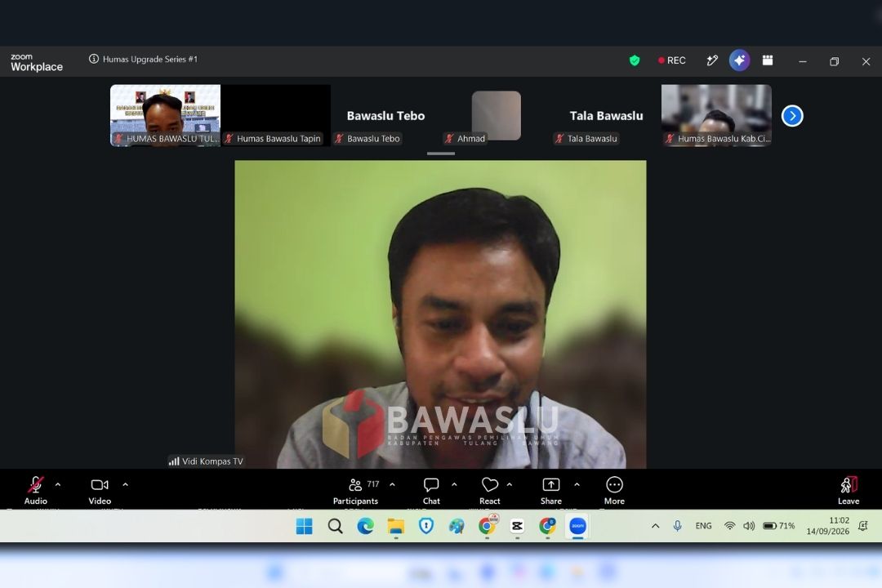The height and width of the screenshot is (588, 882).
Task: Open the volume control in system tray
Action: tap(749, 526)
